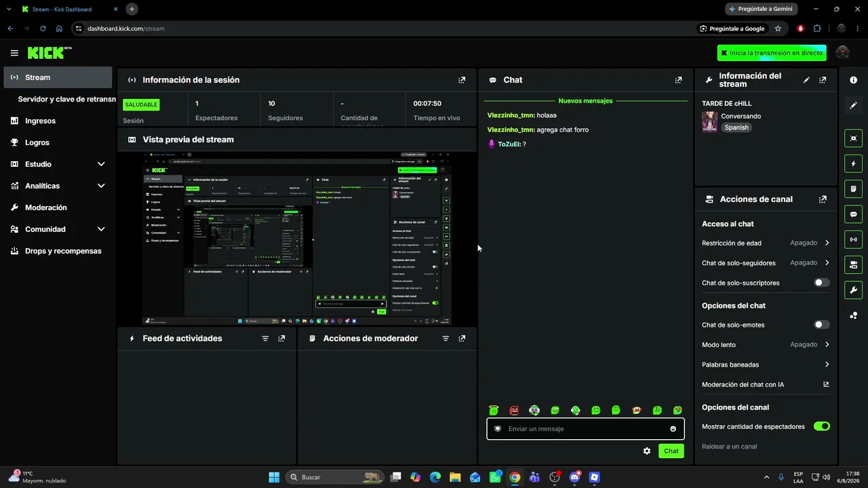Insert the red angry emote
The image size is (868, 488).
coord(514,410)
